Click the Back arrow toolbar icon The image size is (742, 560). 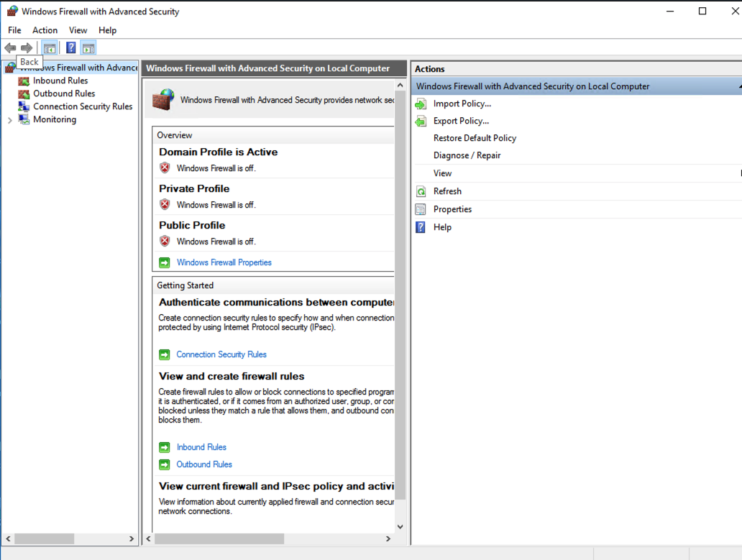point(10,47)
